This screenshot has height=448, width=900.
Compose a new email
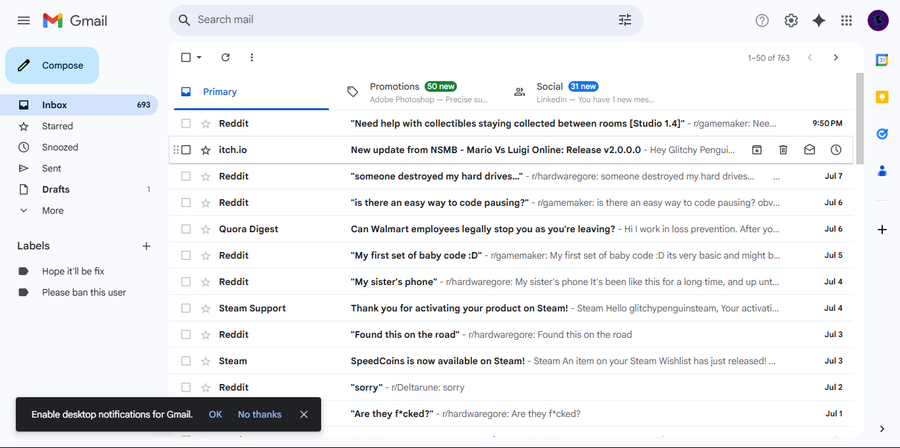click(52, 65)
